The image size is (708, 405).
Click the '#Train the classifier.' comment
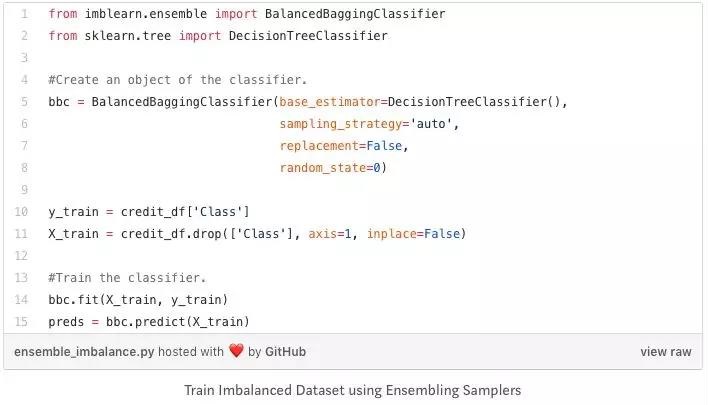click(127, 278)
